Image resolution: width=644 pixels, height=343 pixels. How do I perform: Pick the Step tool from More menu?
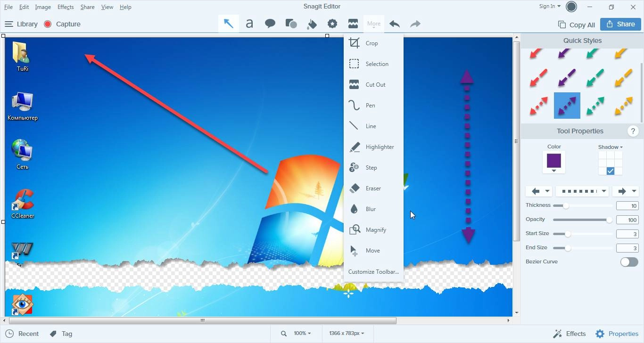tap(373, 167)
